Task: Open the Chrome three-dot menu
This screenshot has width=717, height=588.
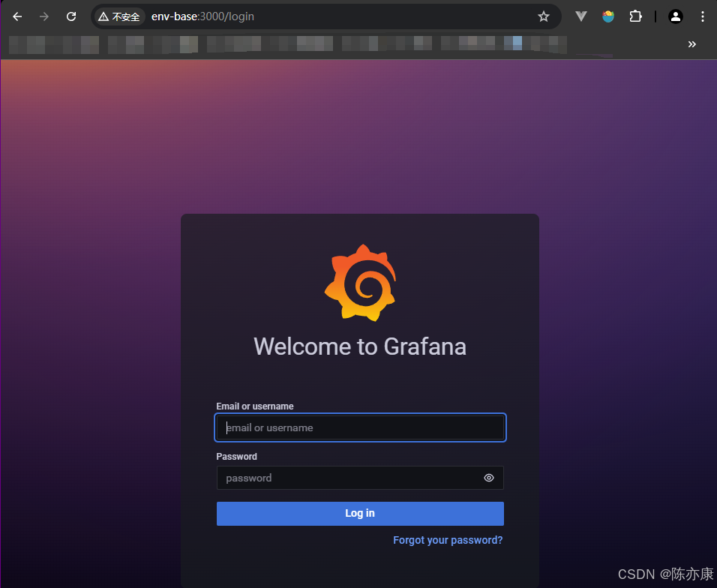Action: click(x=702, y=17)
